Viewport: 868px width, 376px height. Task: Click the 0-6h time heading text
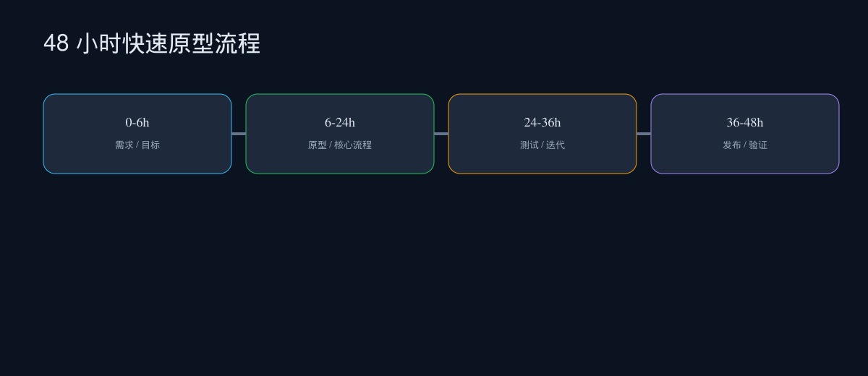[x=137, y=122]
